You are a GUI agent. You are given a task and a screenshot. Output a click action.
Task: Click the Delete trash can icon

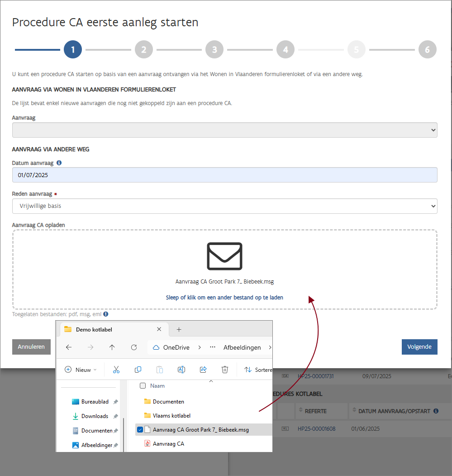point(225,370)
